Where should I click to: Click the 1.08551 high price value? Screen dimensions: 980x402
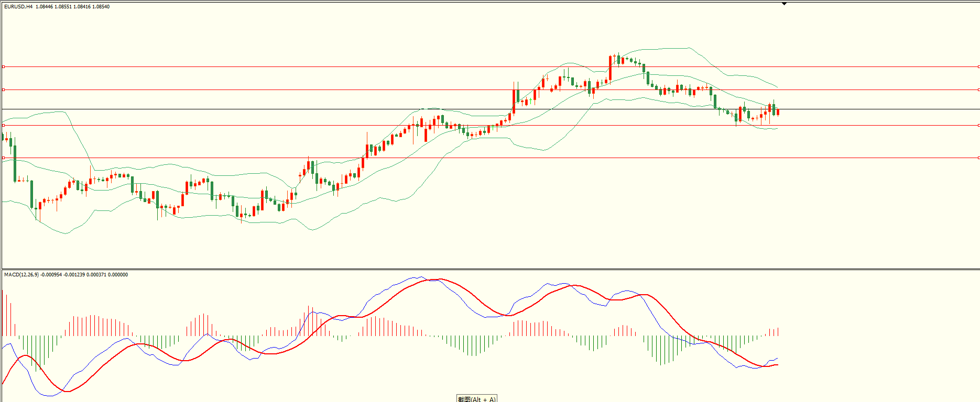[x=63, y=7]
